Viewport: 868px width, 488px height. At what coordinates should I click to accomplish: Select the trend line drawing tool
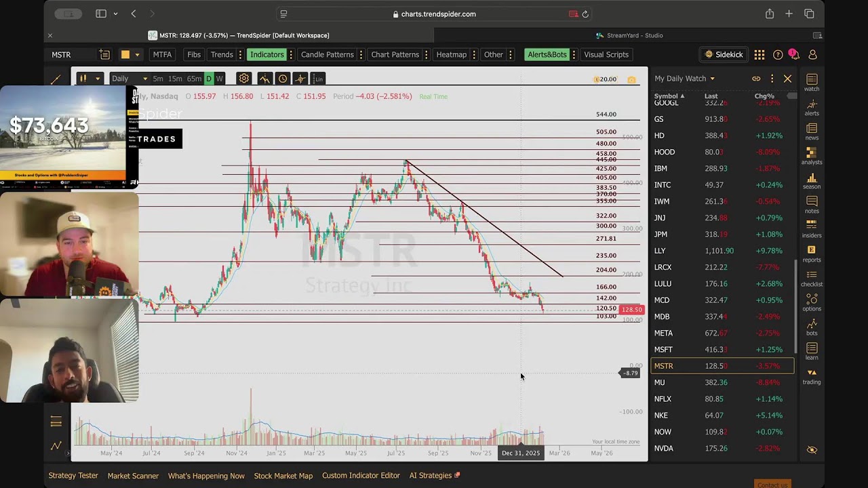pyautogui.click(x=56, y=79)
